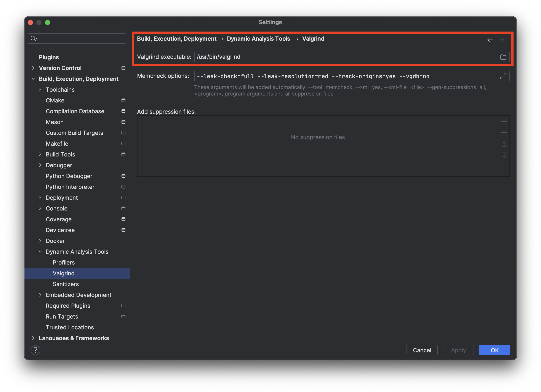This screenshot has height=392, width=541.
Task: Click the browse folder icon for Valgrind executable
Action: (x=503, y=57)
